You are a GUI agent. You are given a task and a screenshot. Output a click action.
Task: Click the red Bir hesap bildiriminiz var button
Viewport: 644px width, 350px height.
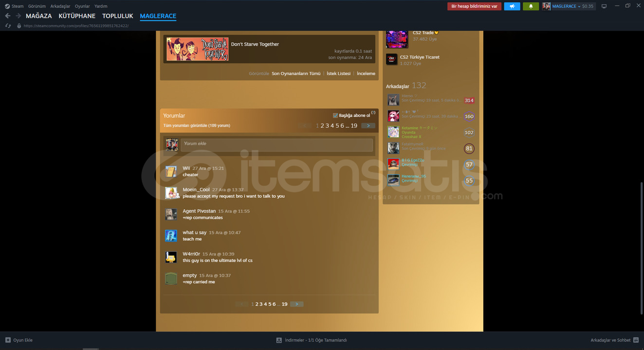coord(475,6)
